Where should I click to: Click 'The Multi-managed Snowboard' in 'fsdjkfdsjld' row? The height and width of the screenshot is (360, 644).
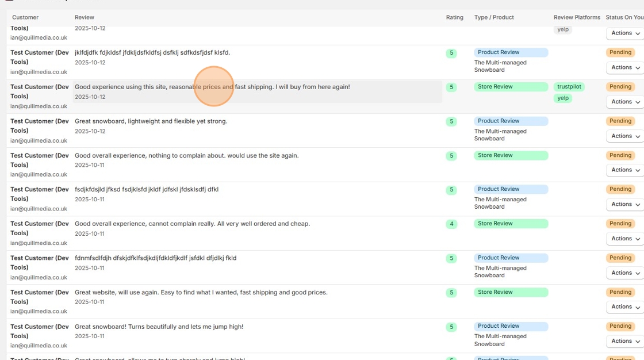[x=500, y=203]
